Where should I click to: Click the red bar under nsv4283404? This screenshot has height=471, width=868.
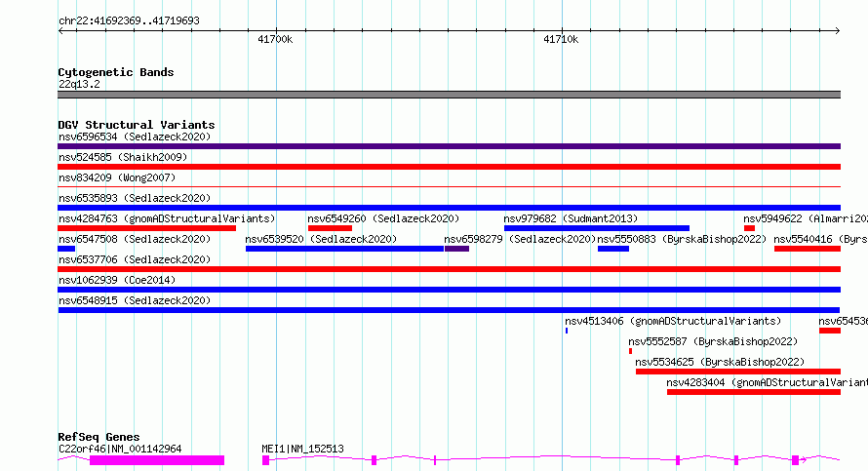tap(754, 392)
